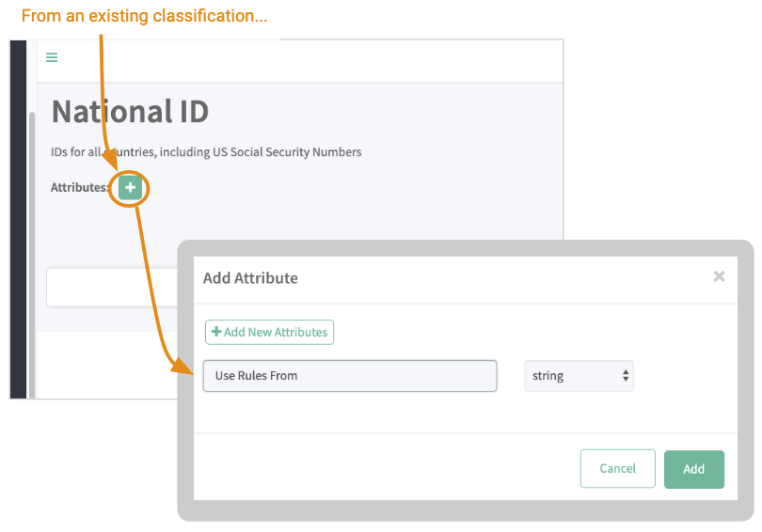The width and height of the screenshot is (762, 532).
Task: Click the Attributes label
Action: click(x=79, y=188)
